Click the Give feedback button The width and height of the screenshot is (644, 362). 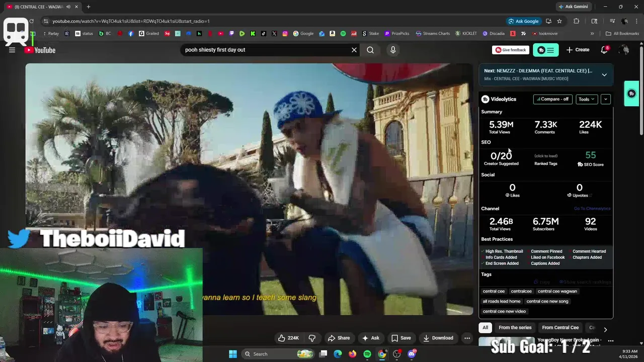coord(511,50)
